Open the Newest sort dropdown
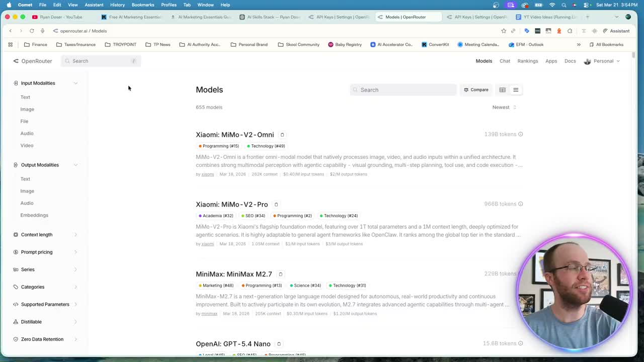The width and height of the screenshot is (644, 362). click(504, 107)
